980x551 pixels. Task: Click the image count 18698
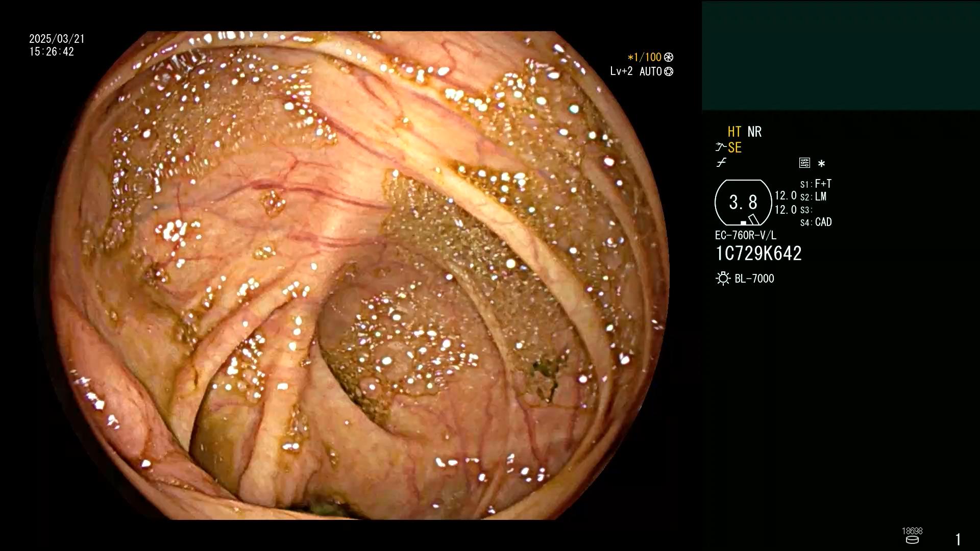tap(912, 531)
